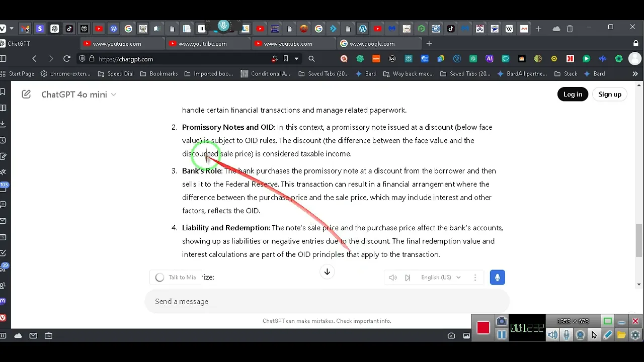Click the Vivaldi menu button
644x362 pixels.
(3, 29)
